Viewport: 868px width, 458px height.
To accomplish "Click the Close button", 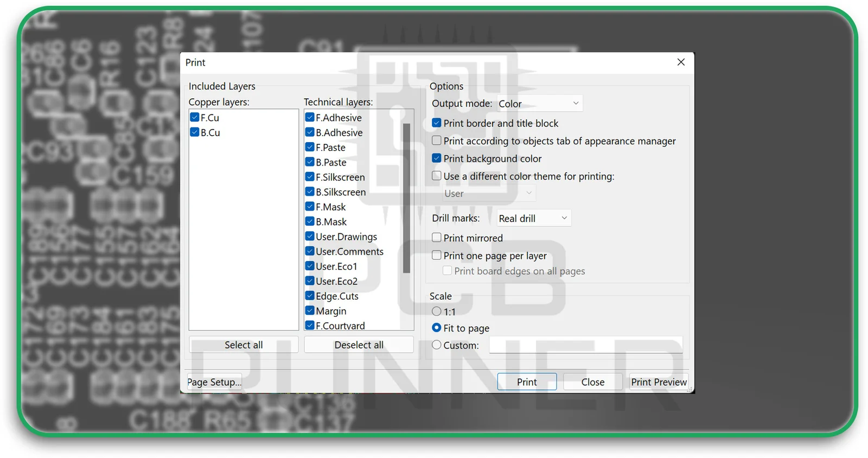I will [592, 382].
